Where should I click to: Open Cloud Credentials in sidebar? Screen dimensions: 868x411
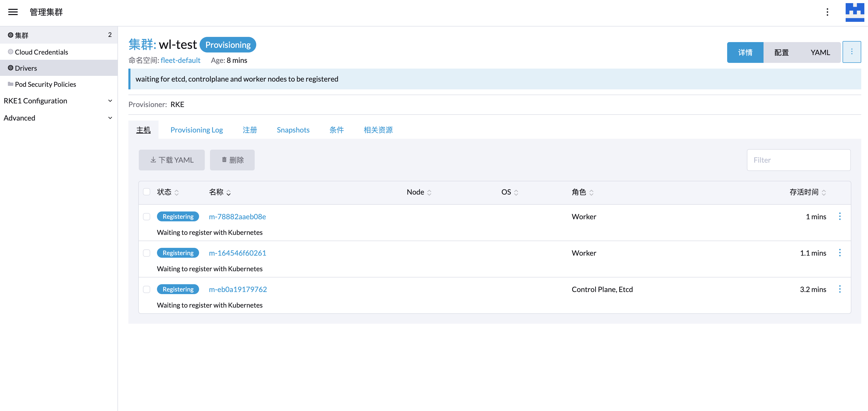coord(59,52)
